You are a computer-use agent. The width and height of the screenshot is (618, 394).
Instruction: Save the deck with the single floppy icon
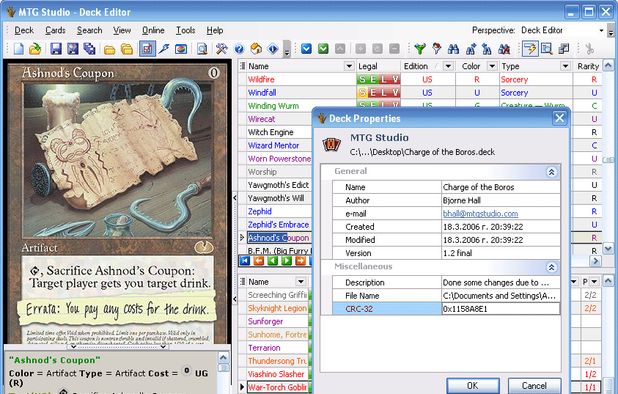pyautogui.click(x=56, y=49)
